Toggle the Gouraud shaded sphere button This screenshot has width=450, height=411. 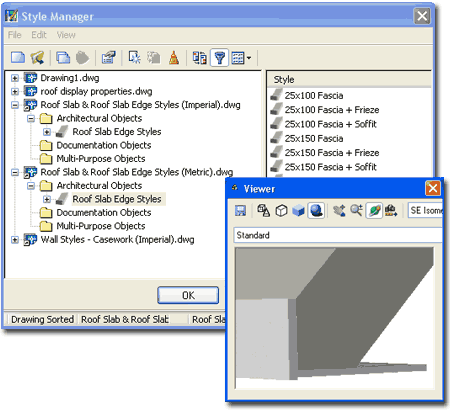point(316,210)
